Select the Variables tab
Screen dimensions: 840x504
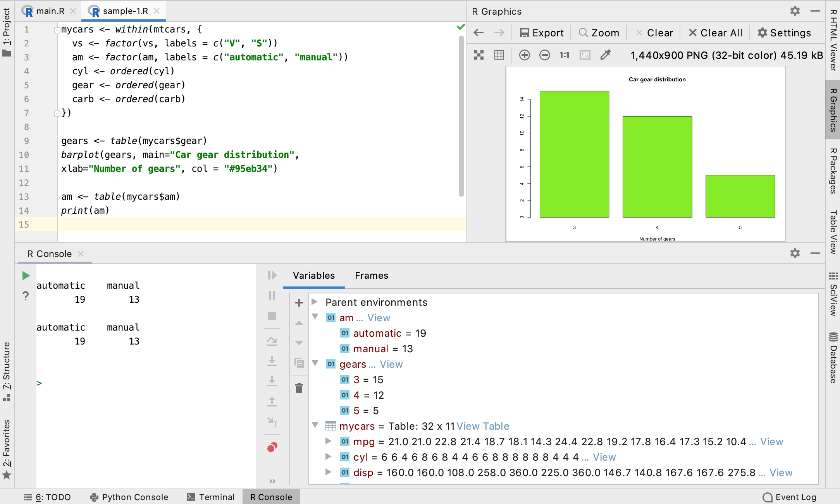tap(314, 276)
